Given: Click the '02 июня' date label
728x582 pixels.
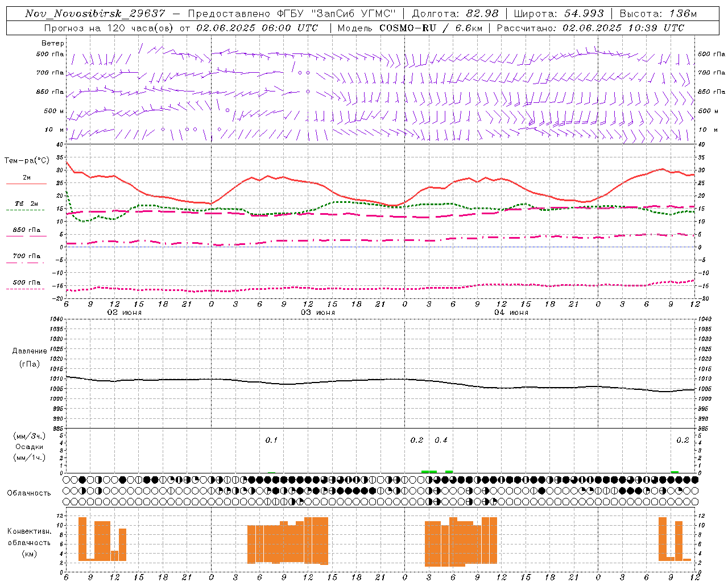Looking at the screenshot, I should click(125, 313).
